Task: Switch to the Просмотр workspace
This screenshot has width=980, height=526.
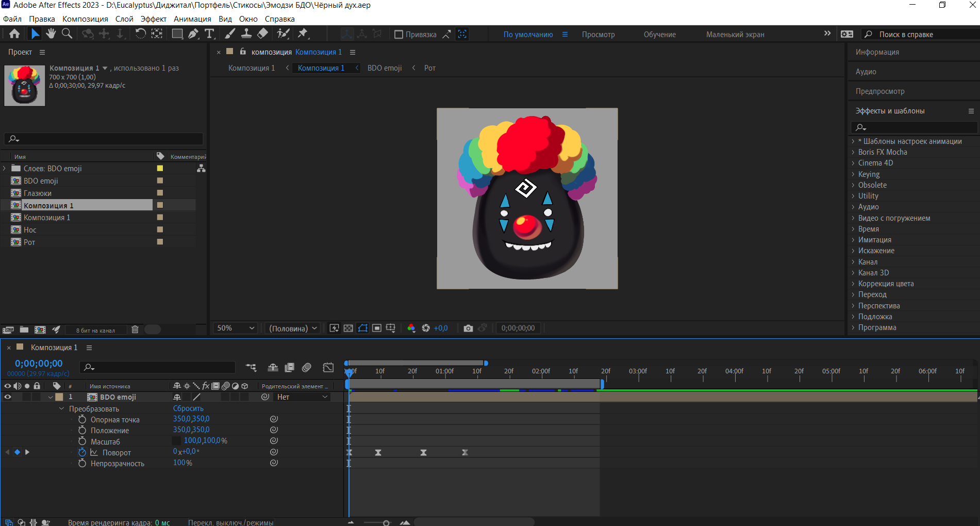Action: pyautogui.click(x=598, y=35)
